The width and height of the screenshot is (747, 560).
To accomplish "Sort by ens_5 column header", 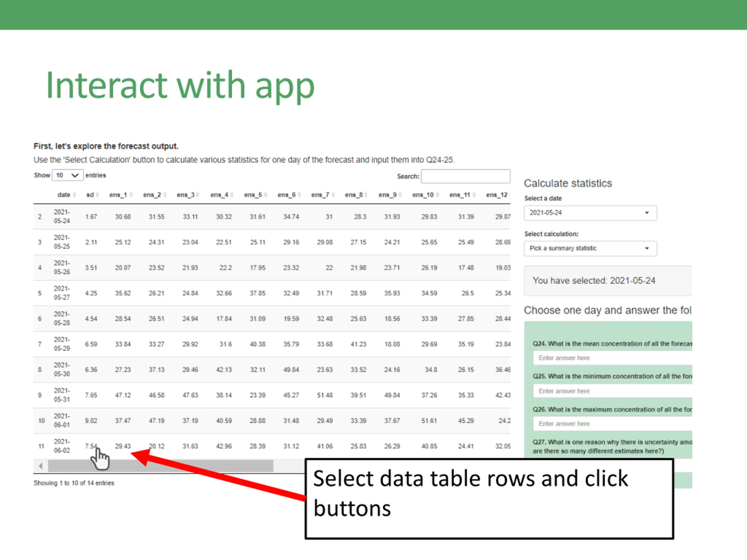I will (255, 195).
